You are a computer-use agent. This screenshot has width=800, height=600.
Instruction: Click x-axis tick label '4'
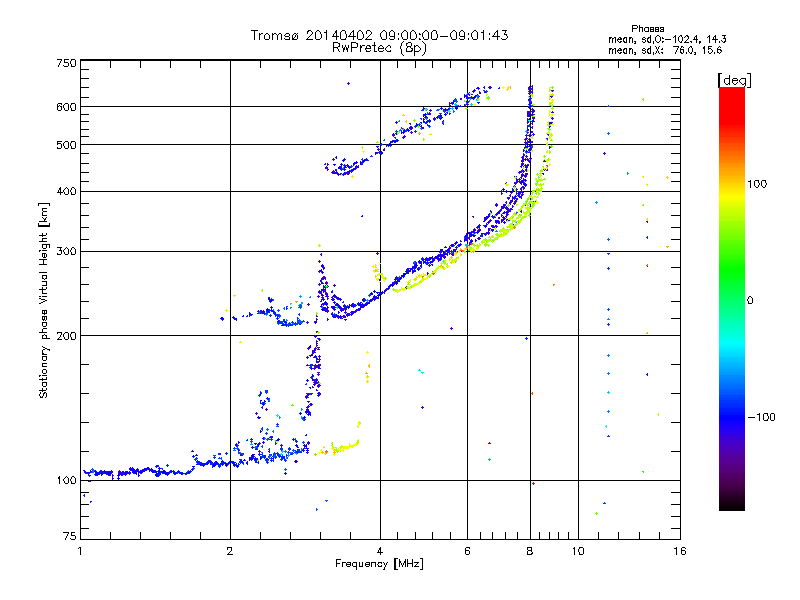[380, 551]
